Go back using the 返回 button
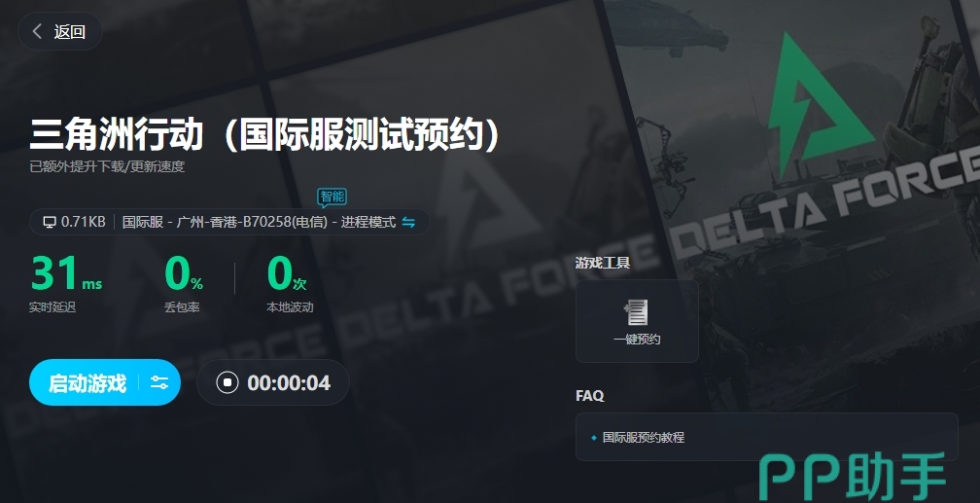The image size is (980, 503). (x=60, y=31)
